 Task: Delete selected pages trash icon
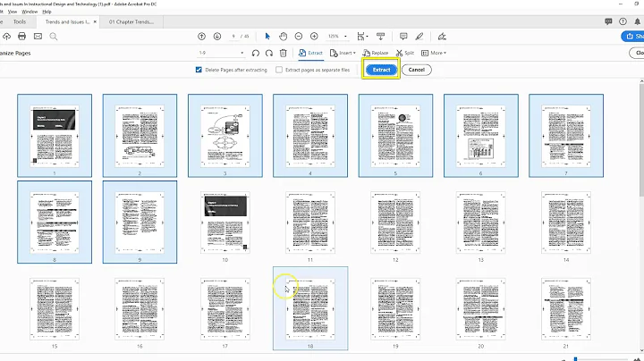283,53
